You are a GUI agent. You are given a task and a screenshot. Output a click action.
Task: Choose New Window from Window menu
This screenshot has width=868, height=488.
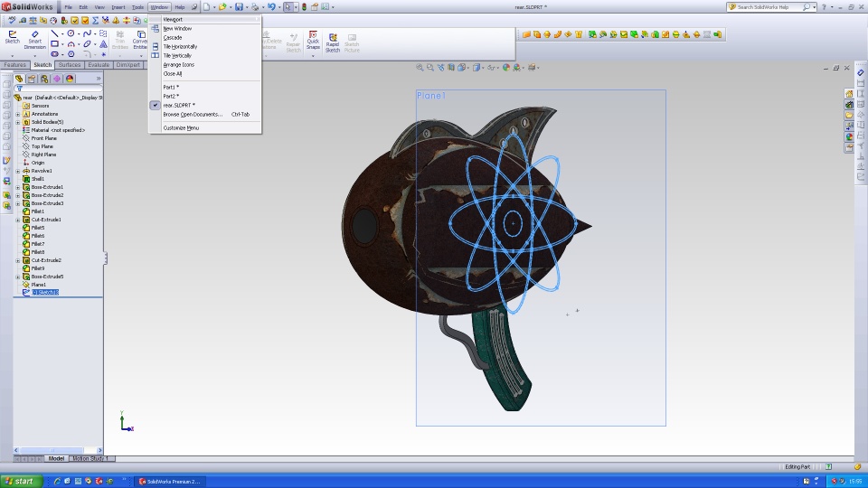pos(205,28)
